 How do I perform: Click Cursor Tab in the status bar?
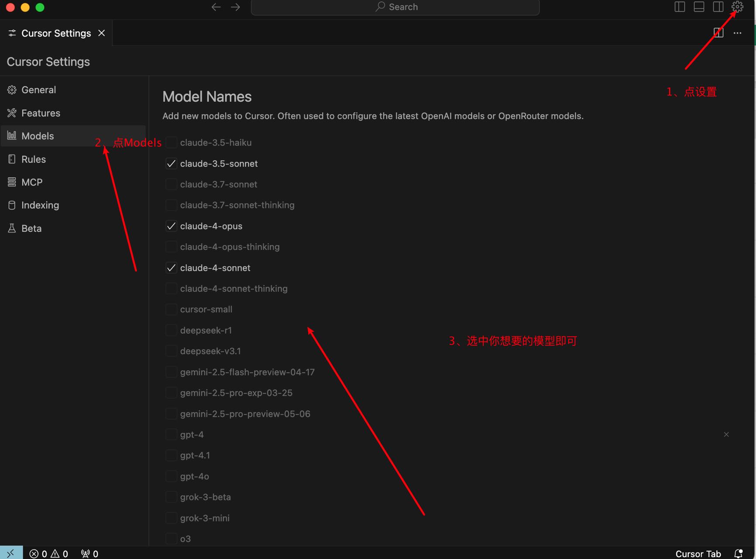pyautogui.click(x=698, y=554)
